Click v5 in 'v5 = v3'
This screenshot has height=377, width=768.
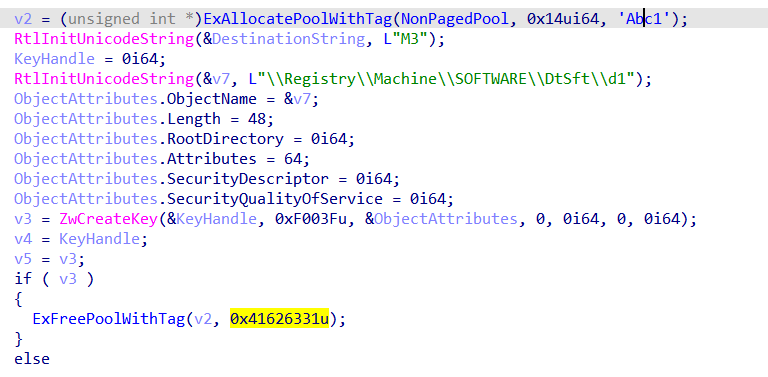[23, 259]
